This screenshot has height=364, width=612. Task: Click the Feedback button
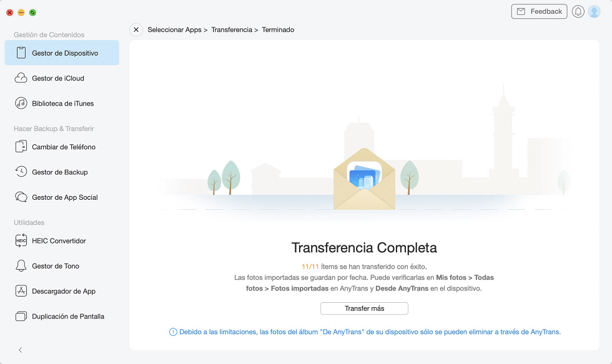[x=539, y=12]
